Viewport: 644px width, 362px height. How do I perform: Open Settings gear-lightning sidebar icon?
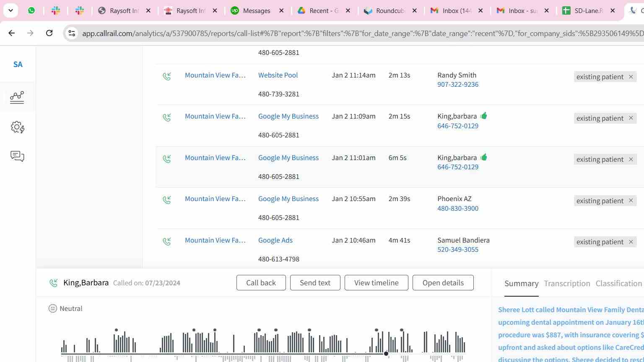click(18, 127)
